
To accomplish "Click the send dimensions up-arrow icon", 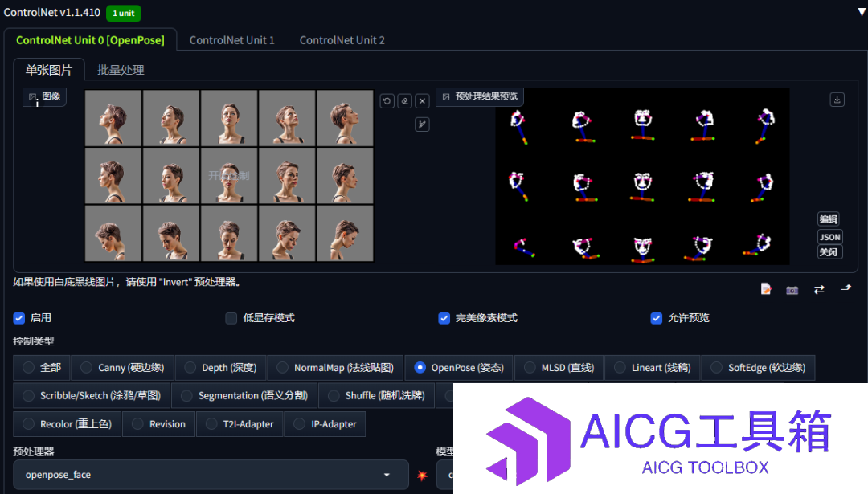I will [x=845, y=288].
